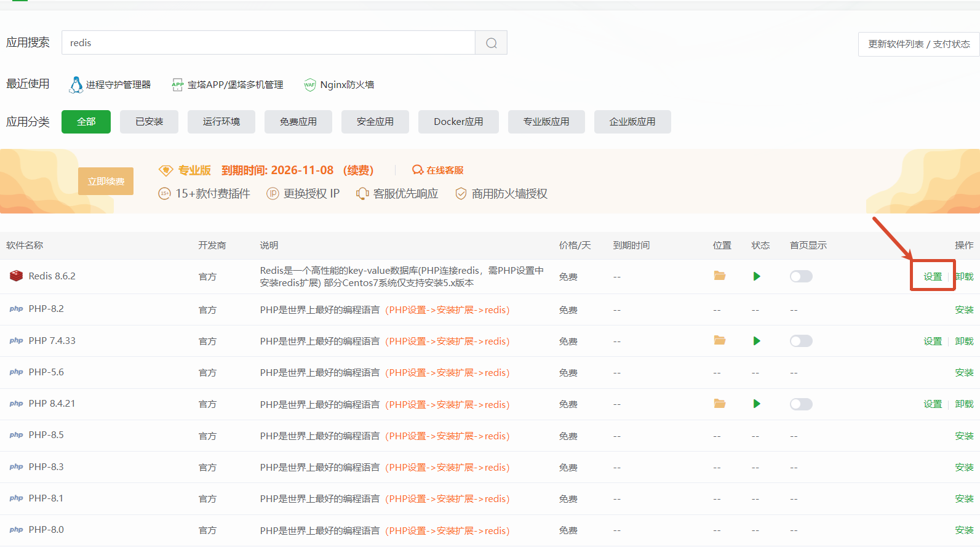This screenshot has height=547, width=980.
Task: Open 设置 for PHP 8.4.21
Action: 933,404
